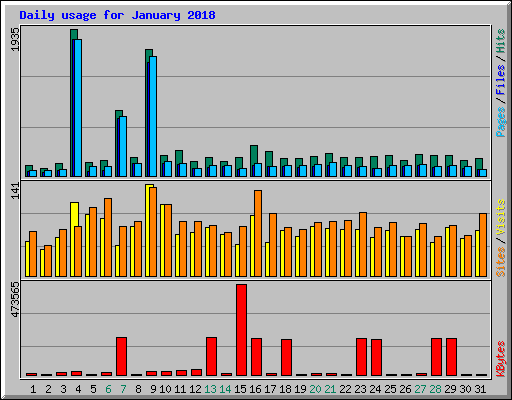Click the cyan Pages bar for day 7
The width and height of the screenshot is (512, 400).
tap(123, 146)
